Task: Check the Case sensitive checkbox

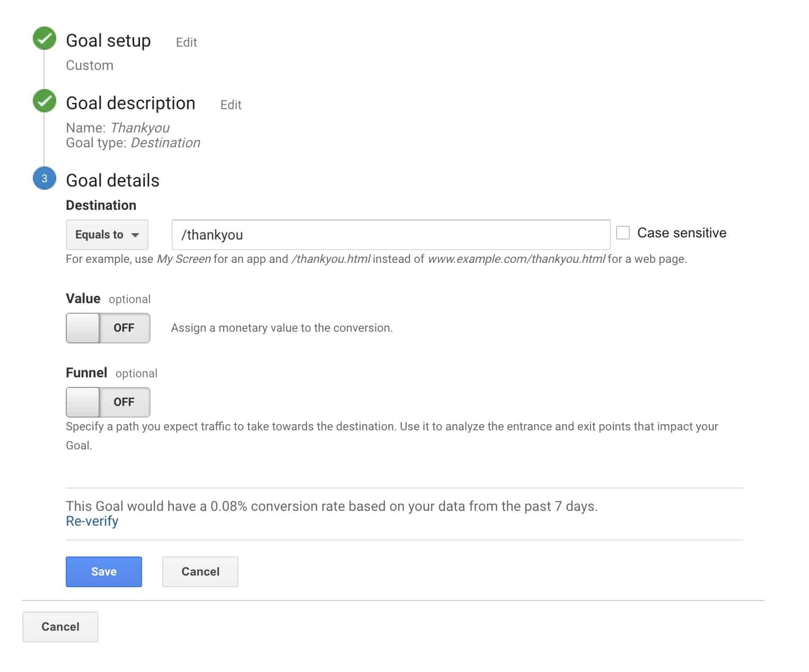Action: point(623,232)
